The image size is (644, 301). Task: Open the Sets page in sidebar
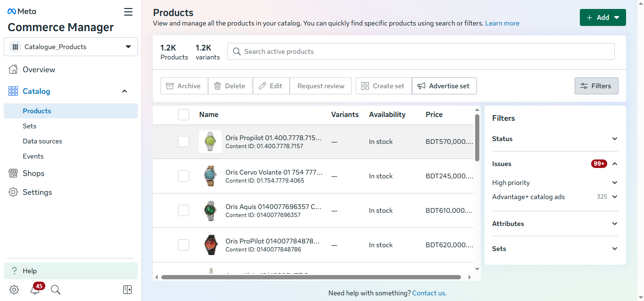coord(30,126)
